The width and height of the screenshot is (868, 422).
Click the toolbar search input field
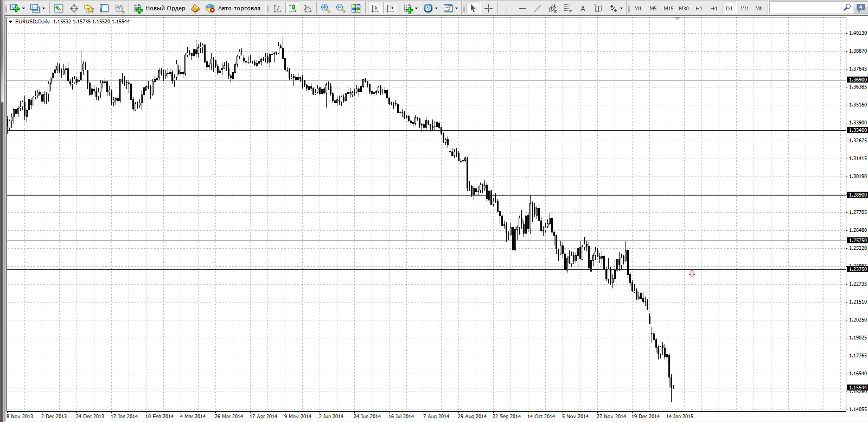coord(806,8)
